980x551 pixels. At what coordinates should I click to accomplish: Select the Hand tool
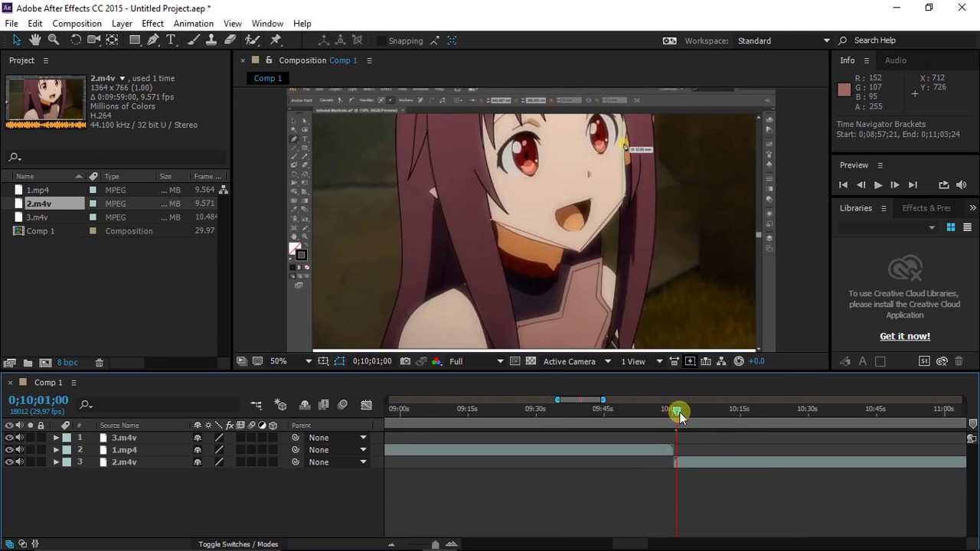pos(35,41)
